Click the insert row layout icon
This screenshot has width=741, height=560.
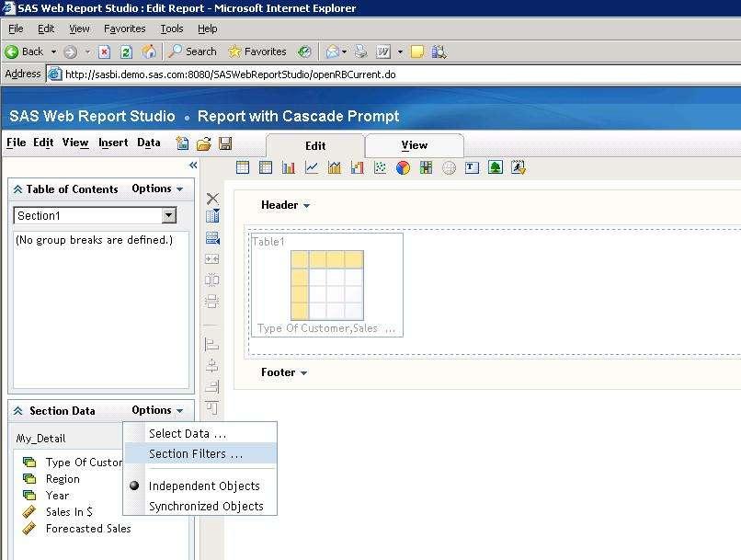(212, 238)
